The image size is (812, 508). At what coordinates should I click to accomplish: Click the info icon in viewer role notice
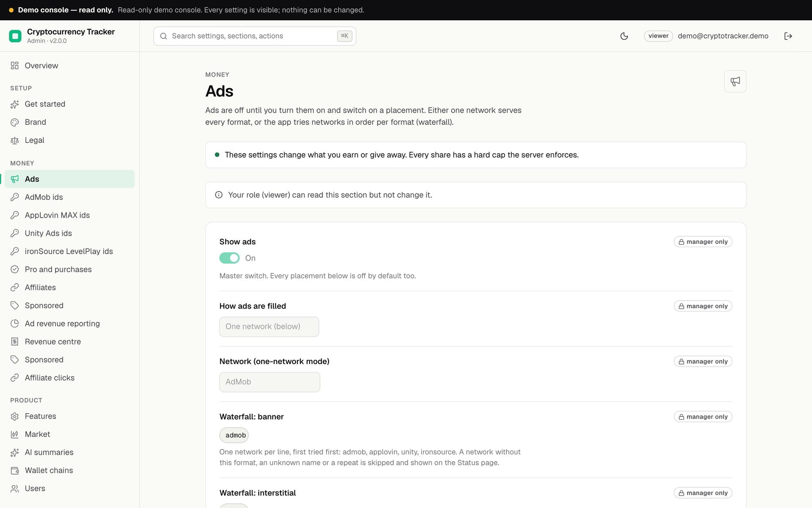tap(219, 195)
